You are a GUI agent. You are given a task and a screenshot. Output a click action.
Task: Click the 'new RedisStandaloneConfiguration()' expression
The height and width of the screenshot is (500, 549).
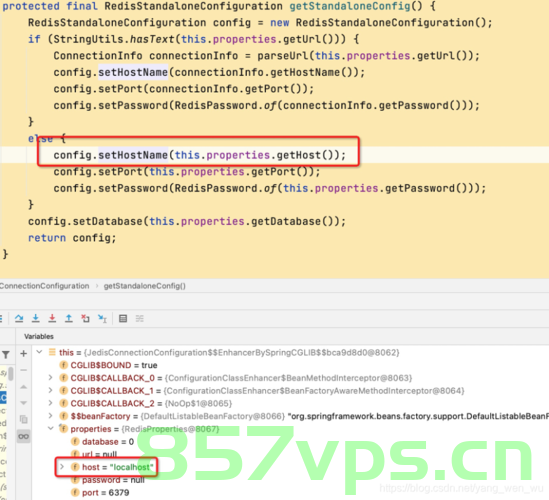point(378,23)
